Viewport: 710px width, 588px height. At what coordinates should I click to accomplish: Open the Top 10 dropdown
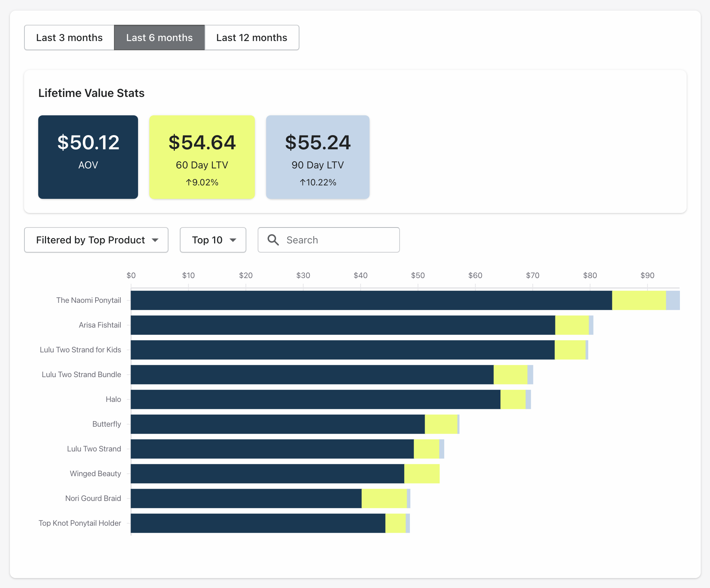click(212, 240)
